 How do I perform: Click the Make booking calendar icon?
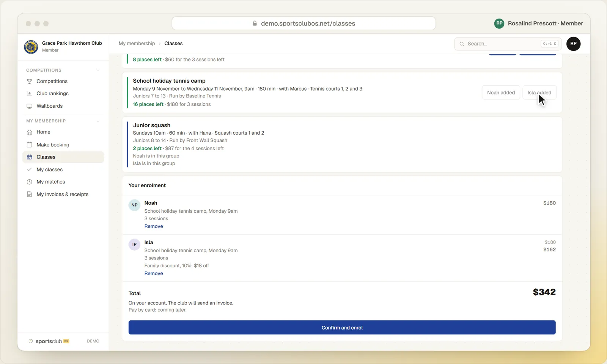click(x=29, y=145)
